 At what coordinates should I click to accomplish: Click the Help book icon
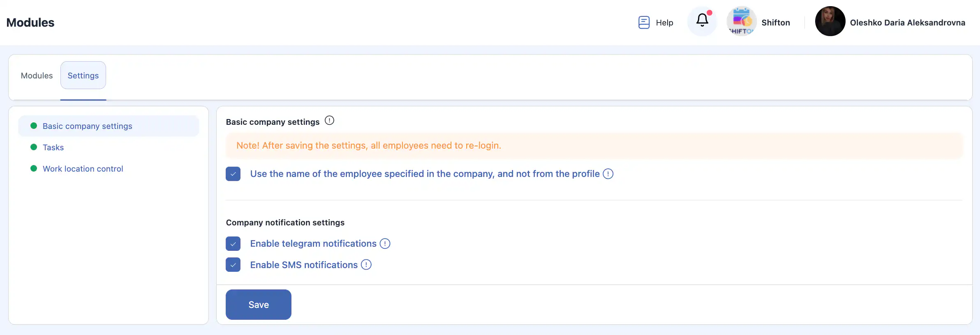pos(644,23)
